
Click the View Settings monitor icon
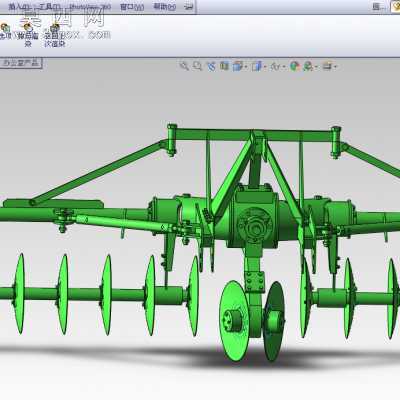pos(327,66)
